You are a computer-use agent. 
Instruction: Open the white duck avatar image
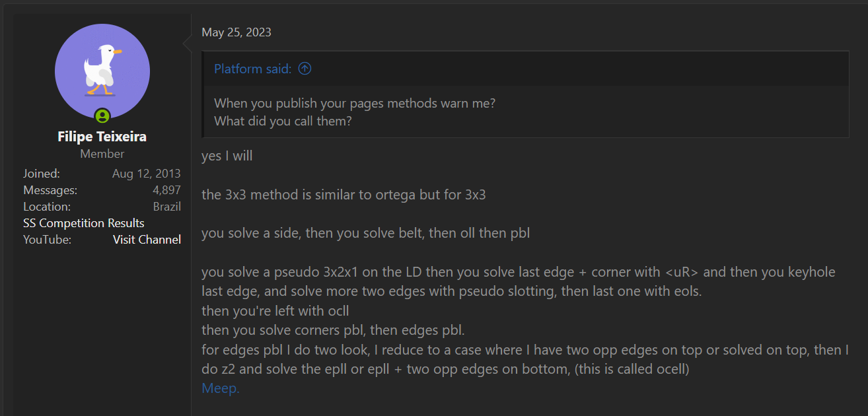[x=102, y=71]
